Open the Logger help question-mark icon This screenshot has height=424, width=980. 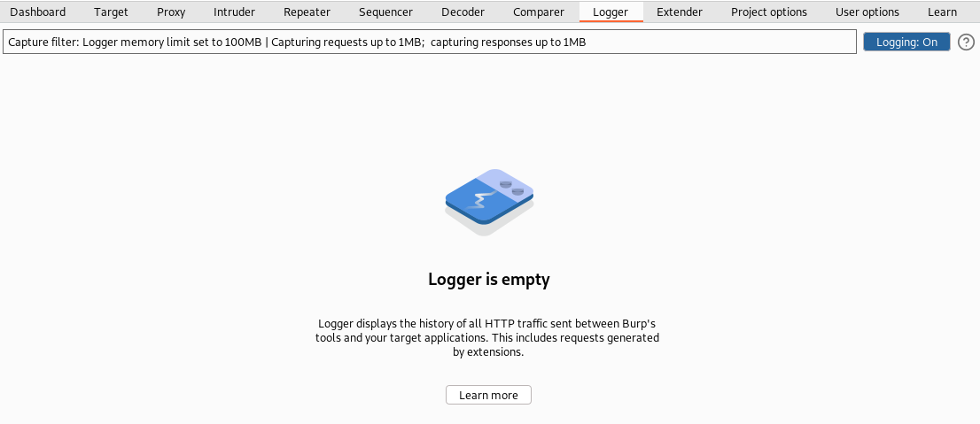point(966,42)
